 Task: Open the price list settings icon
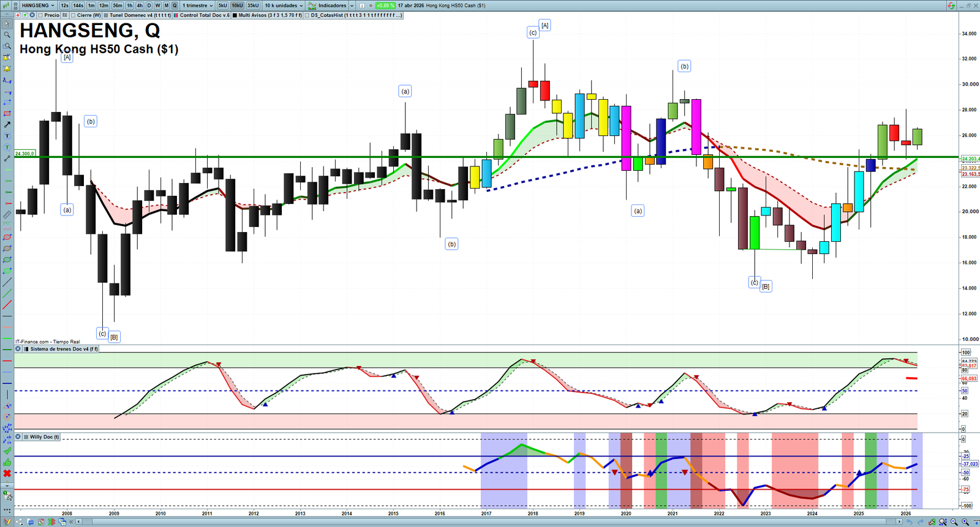(65, 15)
